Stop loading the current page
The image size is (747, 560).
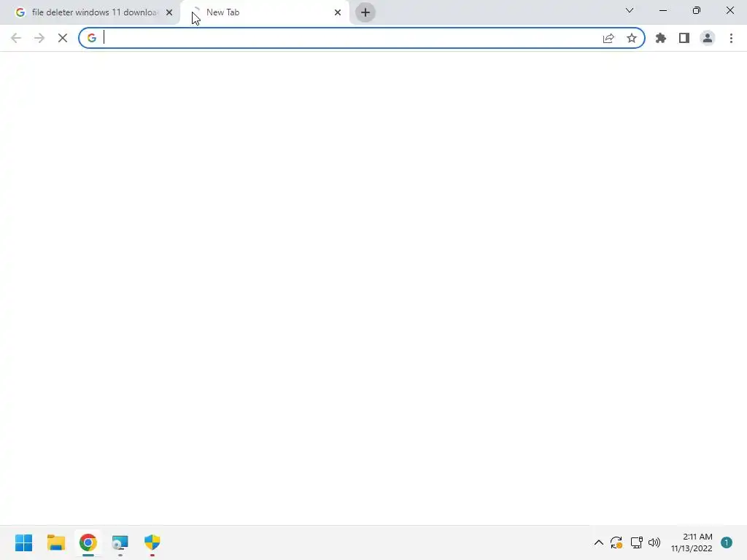tap(63, 38)
